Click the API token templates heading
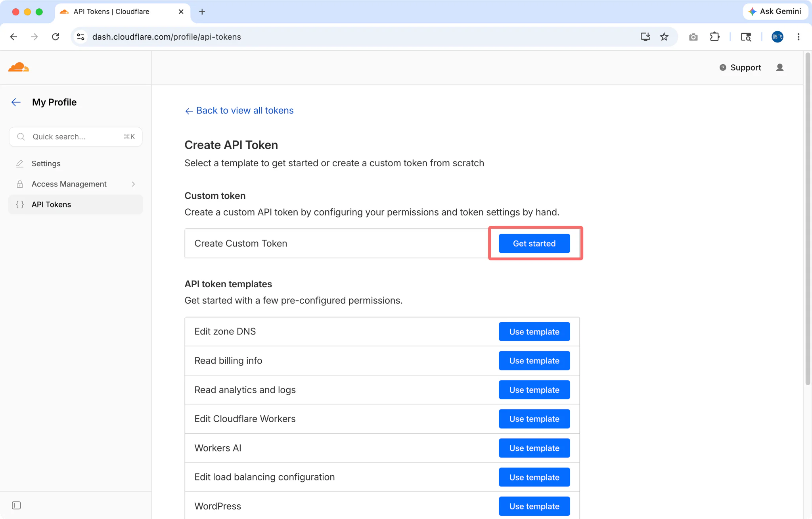 pos(228,284)
